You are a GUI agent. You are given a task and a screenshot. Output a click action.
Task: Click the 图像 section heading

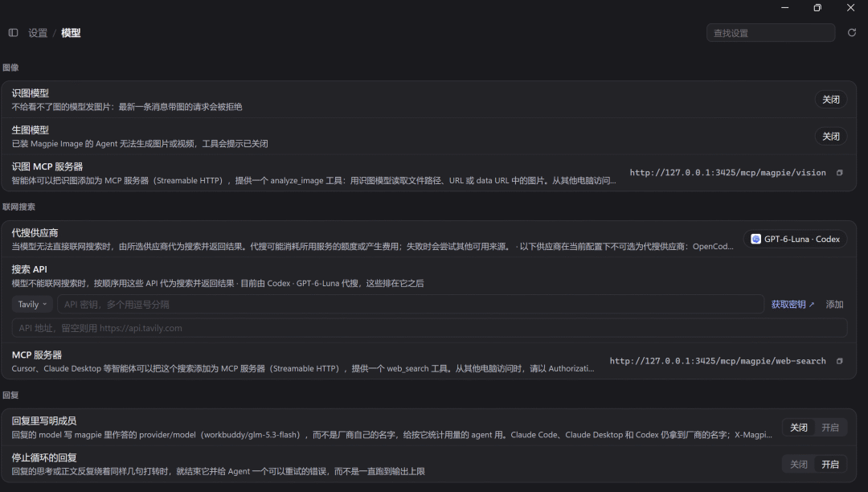[10, 68]
